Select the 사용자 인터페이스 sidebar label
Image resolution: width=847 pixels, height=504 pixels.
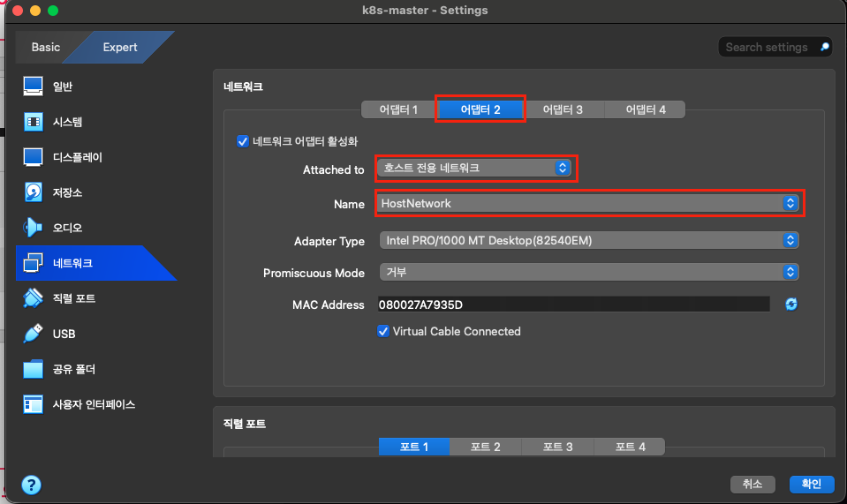coord(94,404)
